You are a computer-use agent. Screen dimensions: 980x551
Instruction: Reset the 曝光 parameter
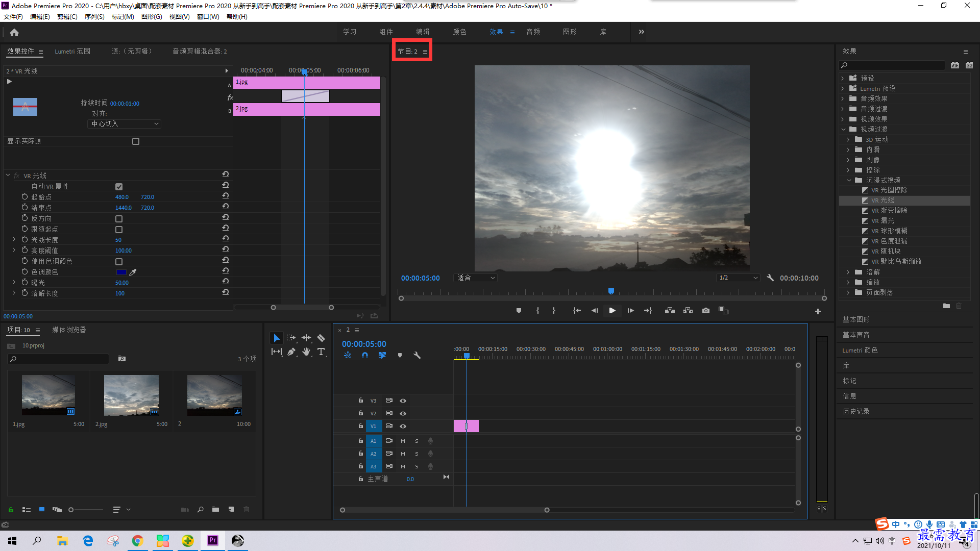[226, 282]
